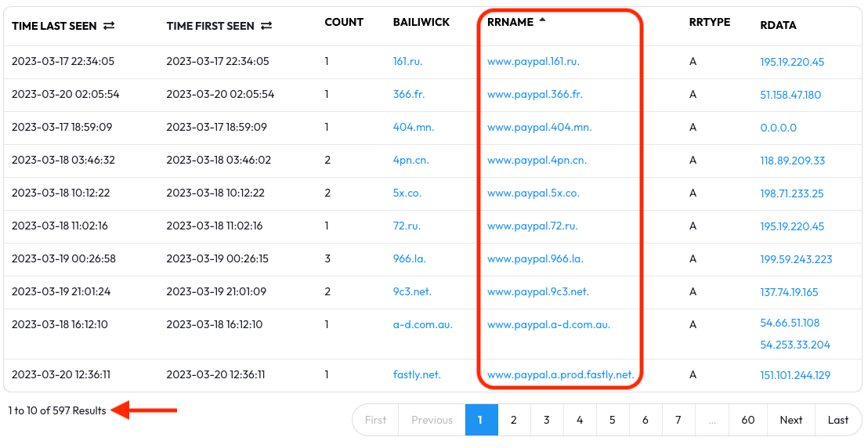The image size is (868, 448).
Task: Open www.paypal.a.prod.fastly.net. record name
Action: [x=561, y=375]
